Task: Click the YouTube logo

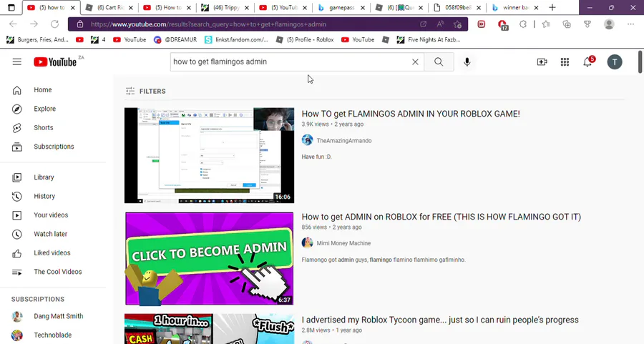Action: tap(55, 62)
